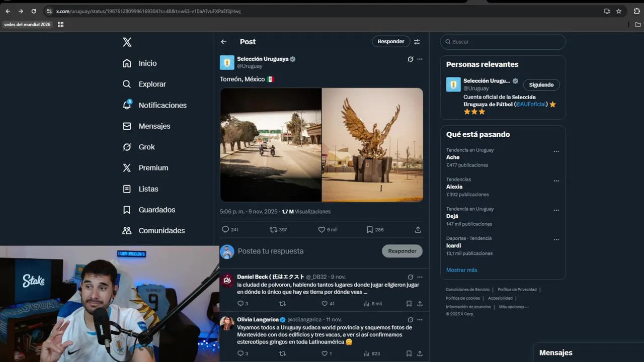Open Selección Uruguaya profile avatar in post

(227, 62)
